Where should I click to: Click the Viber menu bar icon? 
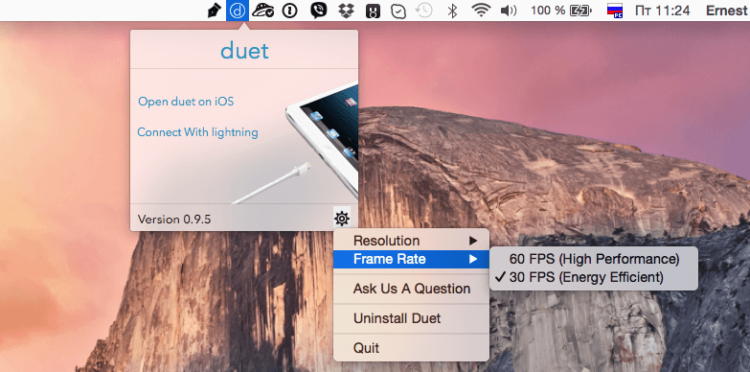tap(318, 11)
